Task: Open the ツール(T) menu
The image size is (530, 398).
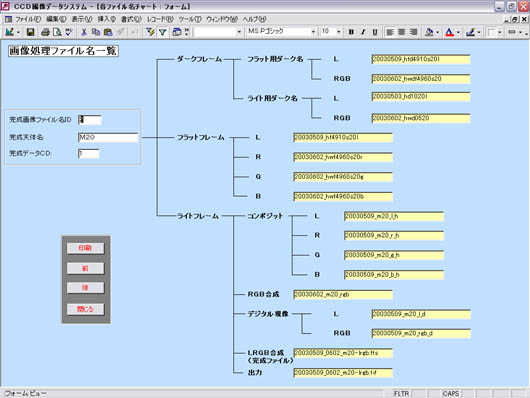Action: [x=190, y=19]
